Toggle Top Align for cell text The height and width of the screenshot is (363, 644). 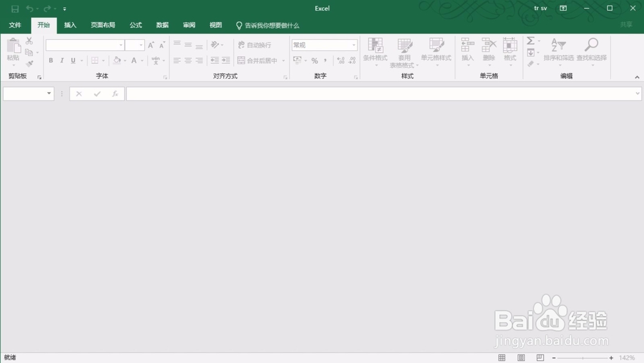point(177,44)
